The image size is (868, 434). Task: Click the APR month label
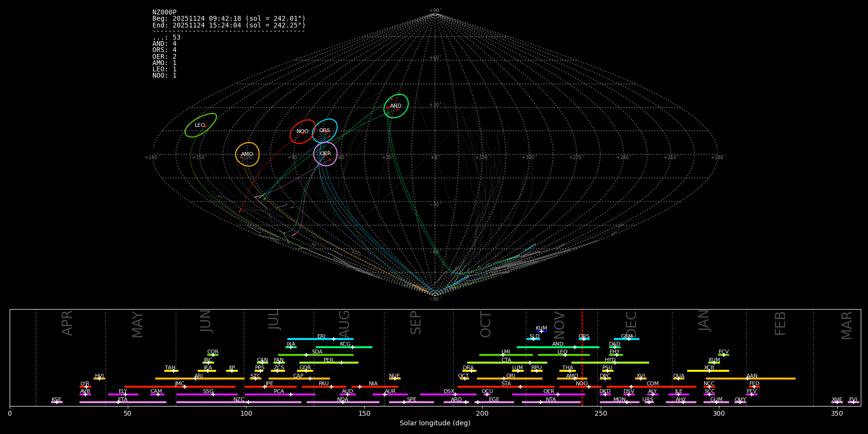pos(67,323)
